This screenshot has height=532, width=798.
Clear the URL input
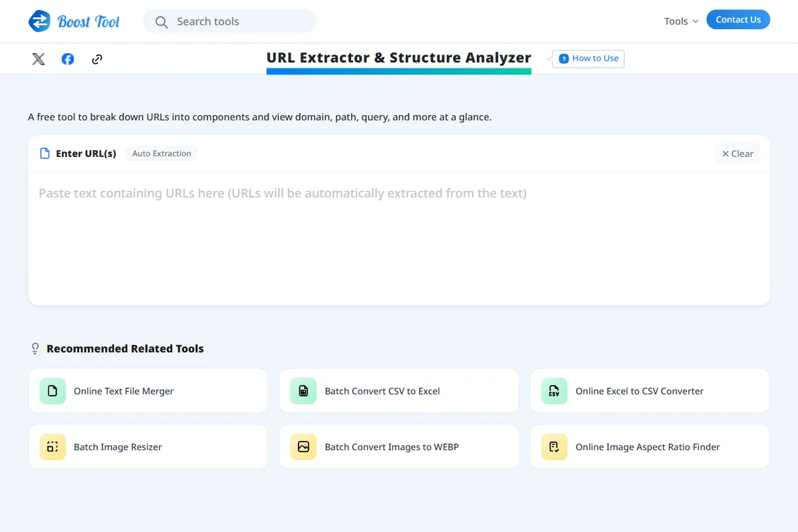(737, 154)
